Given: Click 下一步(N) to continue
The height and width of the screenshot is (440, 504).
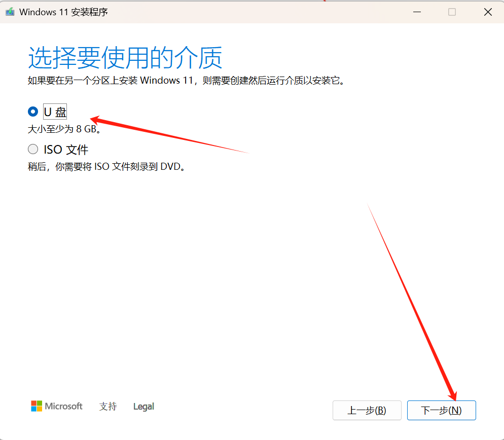Looking at the screenshot, I should pos(441,410).
